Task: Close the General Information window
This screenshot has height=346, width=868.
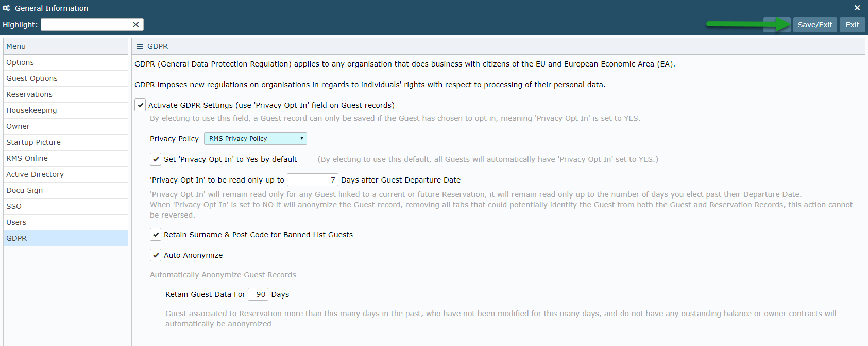Action: (857, 8)
